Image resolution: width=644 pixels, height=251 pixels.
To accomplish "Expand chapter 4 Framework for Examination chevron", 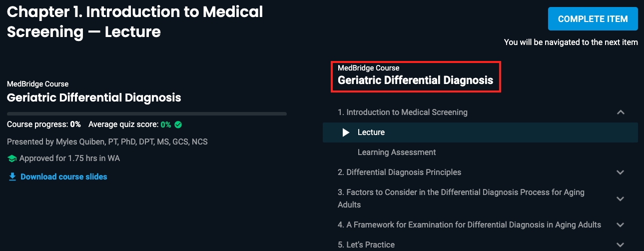I will (621, 224).
